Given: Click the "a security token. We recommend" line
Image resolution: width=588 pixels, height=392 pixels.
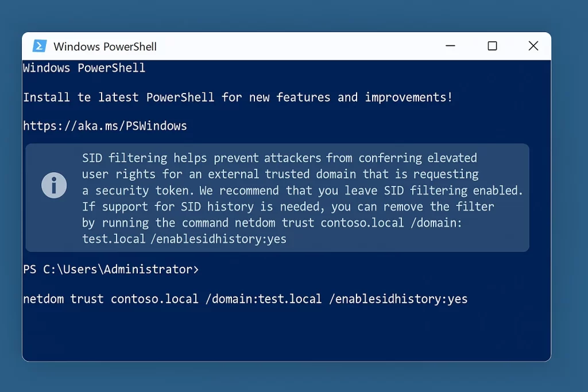Looking at the screenshot, I should click(x=302, y=191).
